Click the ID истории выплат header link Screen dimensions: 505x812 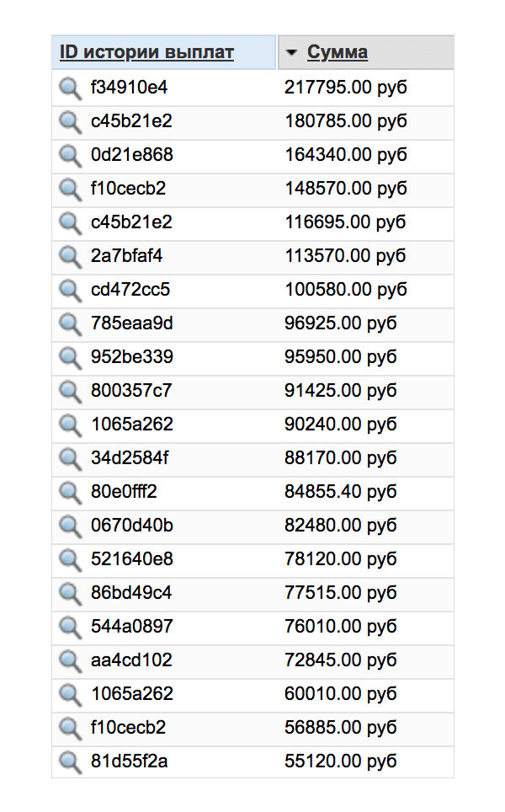pyautogui.click(x=146, y=53)
